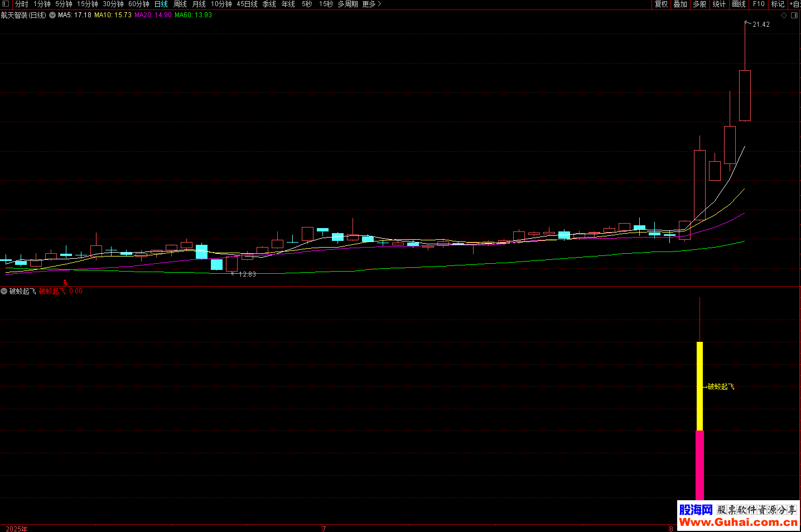Click the MA60: 13.93 label
This screenshot has width=801, height=532.
pos(194,15)
